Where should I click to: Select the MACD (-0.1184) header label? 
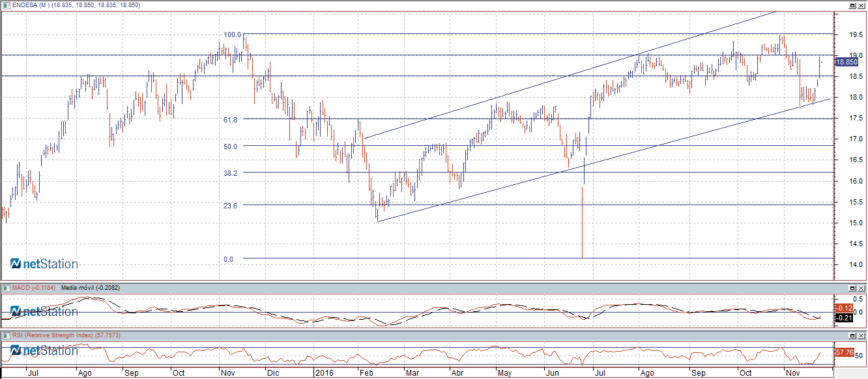pos(33,288)
